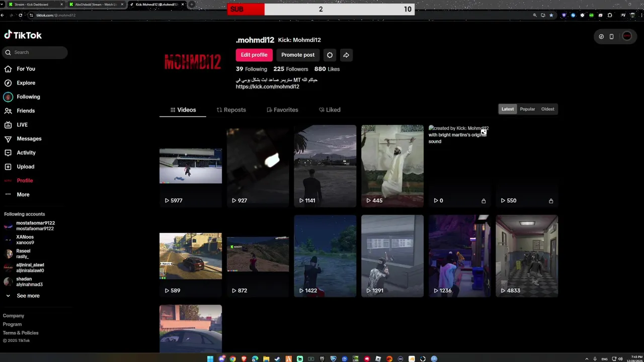The image size is (644, 362).
Task: Open video with 1141 views
Action: (x=325, y=166)
